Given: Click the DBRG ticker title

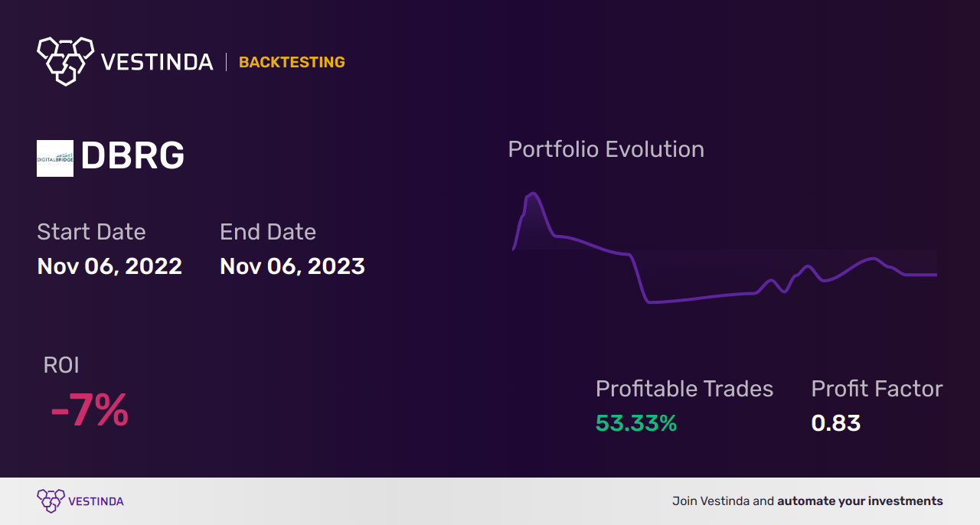Looking at the screenshot, I should pyautogui.click(x=132, y=156).
